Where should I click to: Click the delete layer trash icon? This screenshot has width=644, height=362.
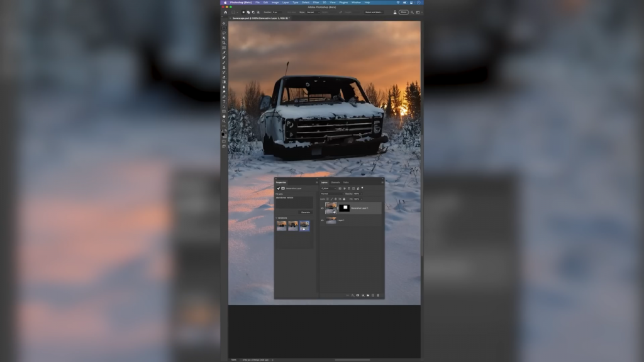pos(378,295)
